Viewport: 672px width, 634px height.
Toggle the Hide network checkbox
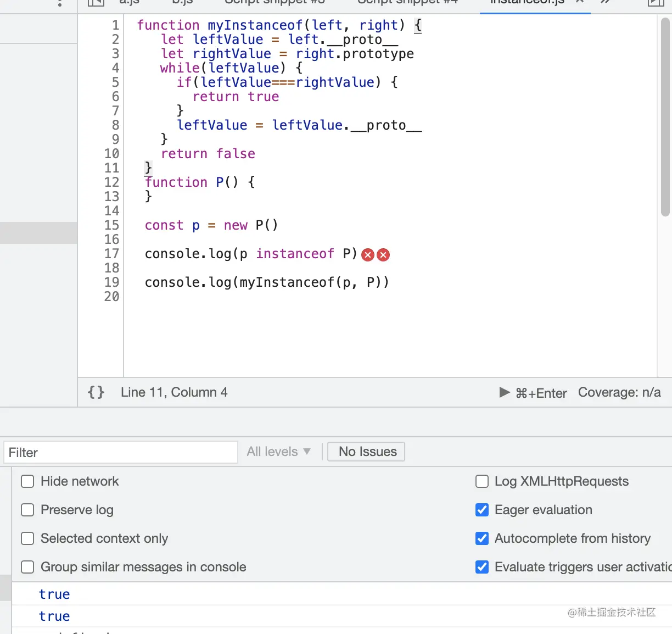click(x=27, y=481)
